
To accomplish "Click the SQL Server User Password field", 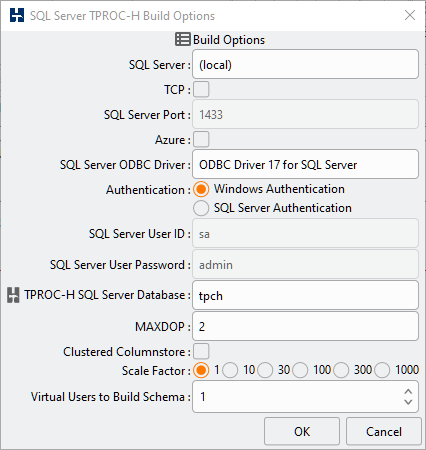I will pos(305,264).
